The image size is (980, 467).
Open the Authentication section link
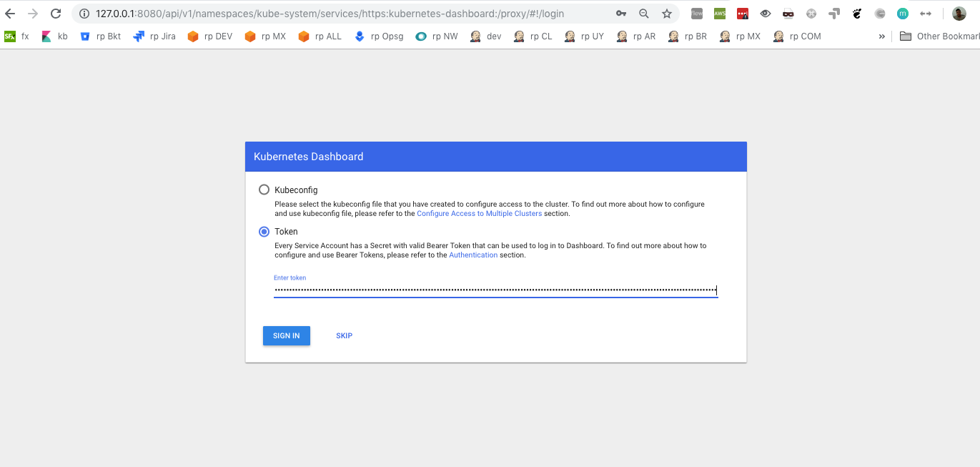click(473, 255)
